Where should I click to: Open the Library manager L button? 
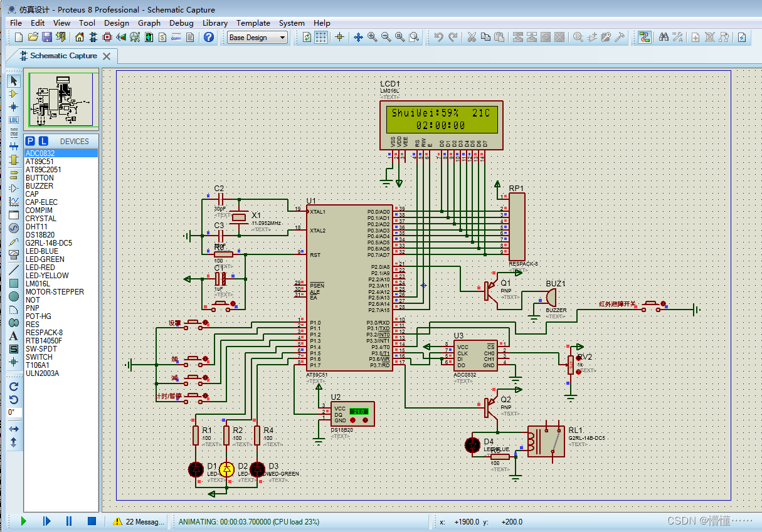click(43, 141)
